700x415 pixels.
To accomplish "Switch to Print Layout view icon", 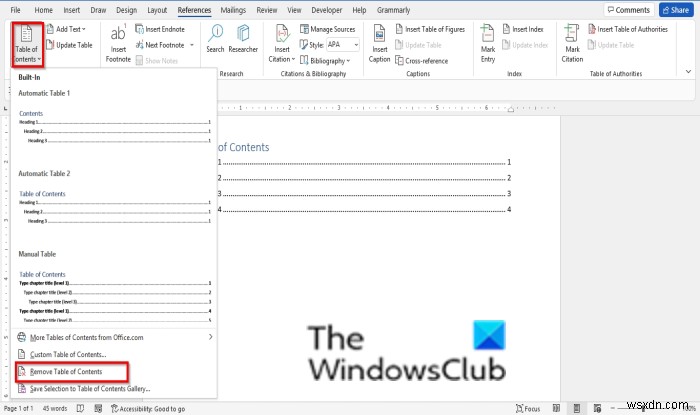I will (x=577, y=408).
